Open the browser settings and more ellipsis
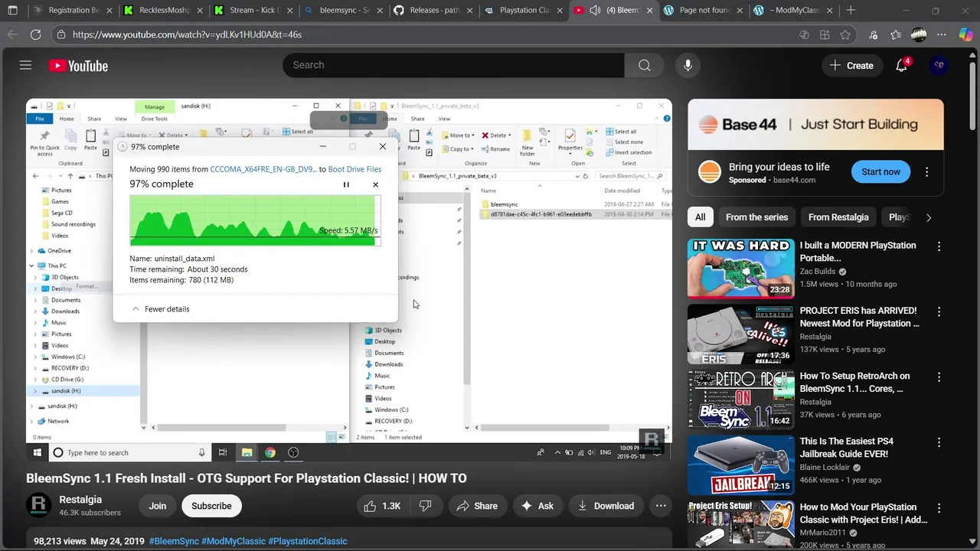 [x=942, y=34]
